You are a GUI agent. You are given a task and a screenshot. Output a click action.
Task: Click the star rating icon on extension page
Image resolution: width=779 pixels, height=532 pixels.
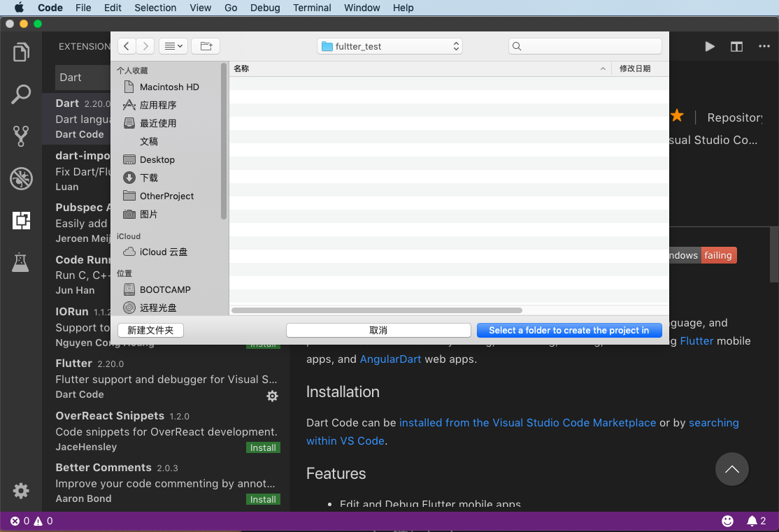point(677,116)
